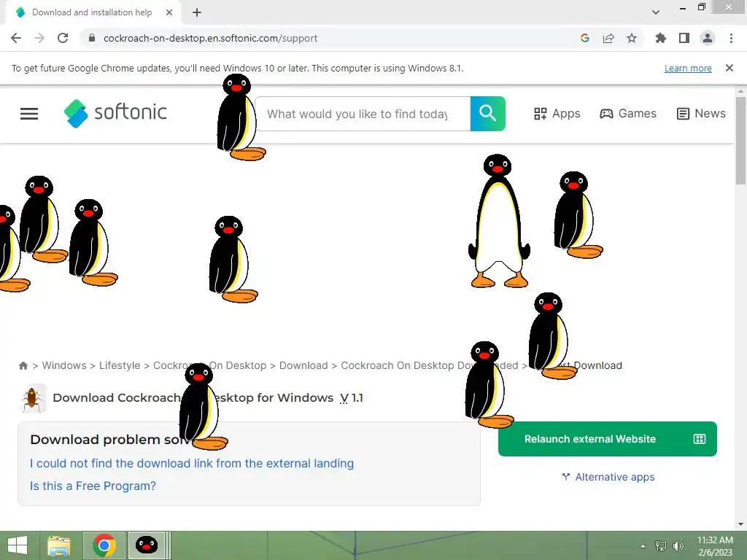Image resolution: width=747 pixels, height=560 pixels.
Task: Select the penguin app in the taskbar
Action: click(x=146, y=545)
